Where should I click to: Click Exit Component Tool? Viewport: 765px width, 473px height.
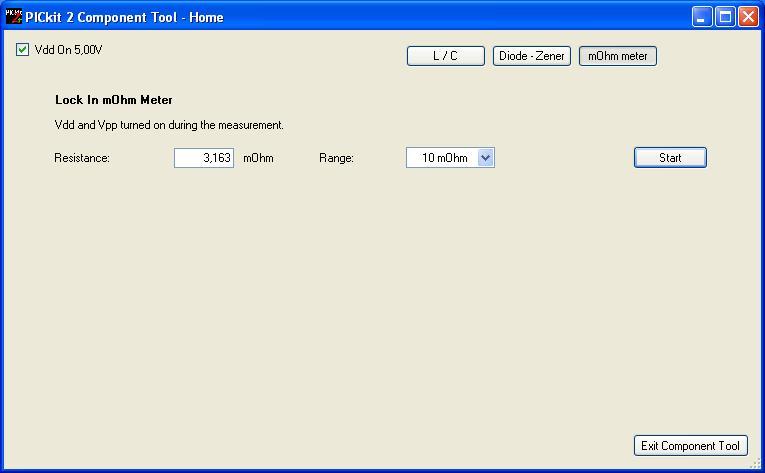click(690, 446)
